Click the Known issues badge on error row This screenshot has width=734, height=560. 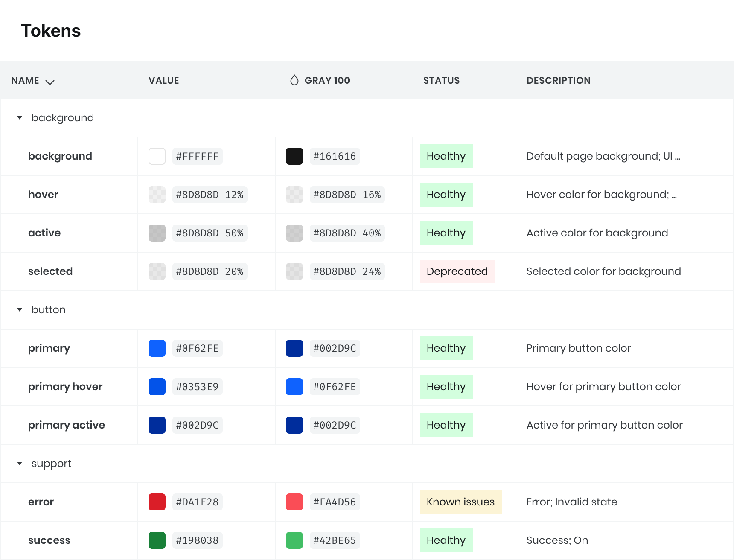[460, 502]
